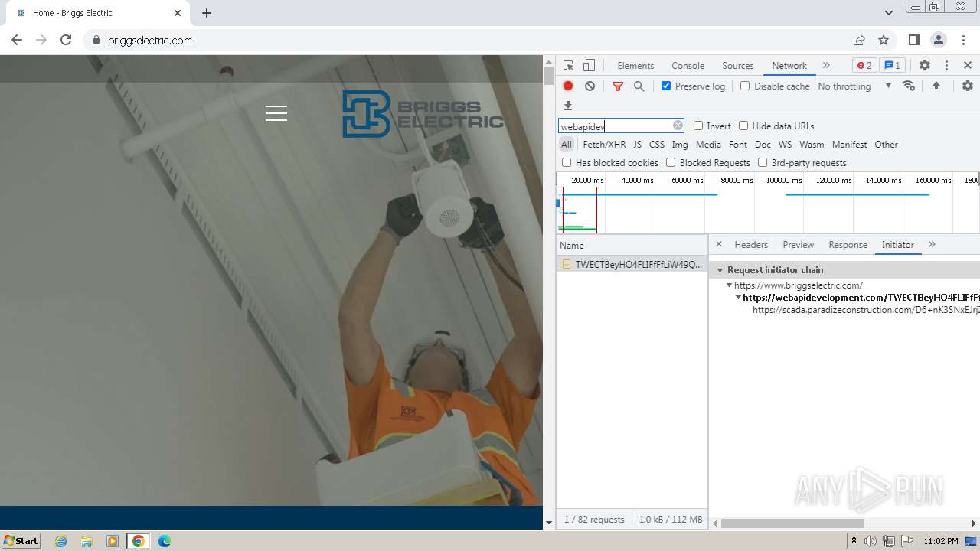Clear the network log

click(590, 86)
